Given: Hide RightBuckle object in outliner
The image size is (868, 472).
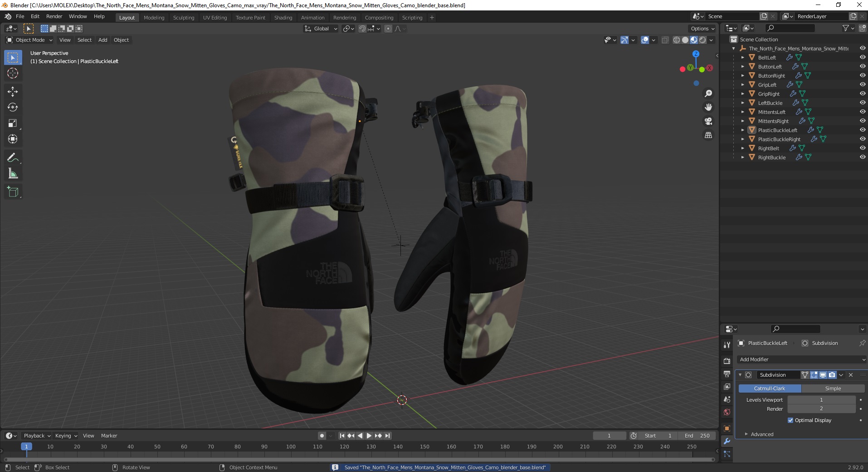Looking at the screenshot, I should [862, 157].
